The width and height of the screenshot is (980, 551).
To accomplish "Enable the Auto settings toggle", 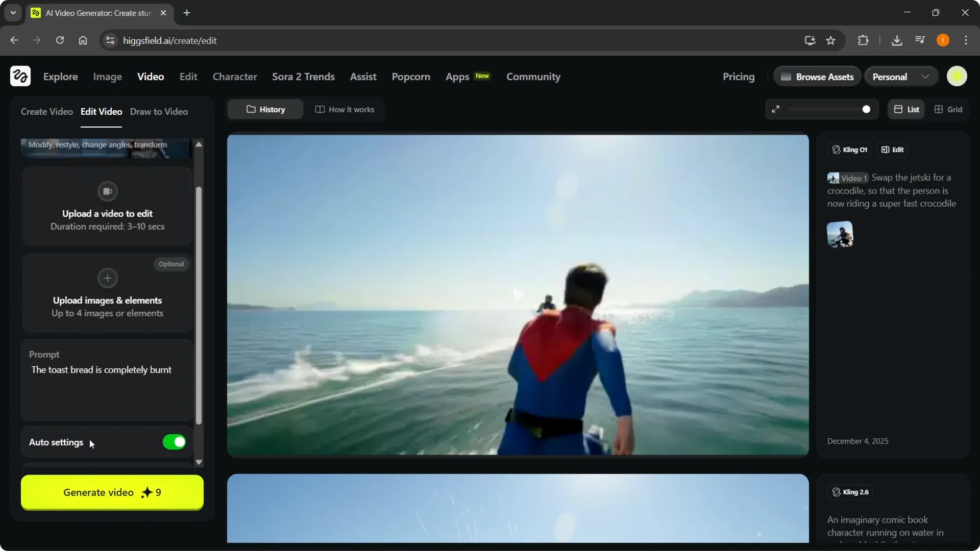I will click(x=174, y=442).
